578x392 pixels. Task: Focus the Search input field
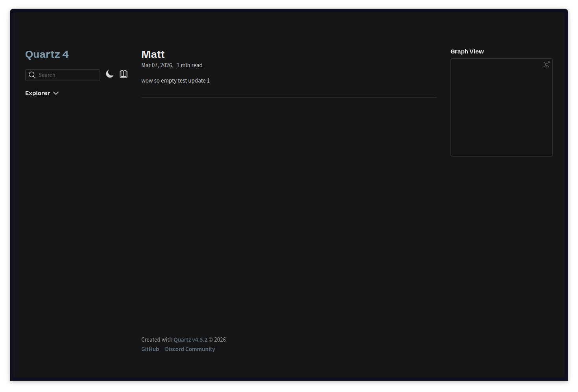pyautogui.click(x=68, y=75)
